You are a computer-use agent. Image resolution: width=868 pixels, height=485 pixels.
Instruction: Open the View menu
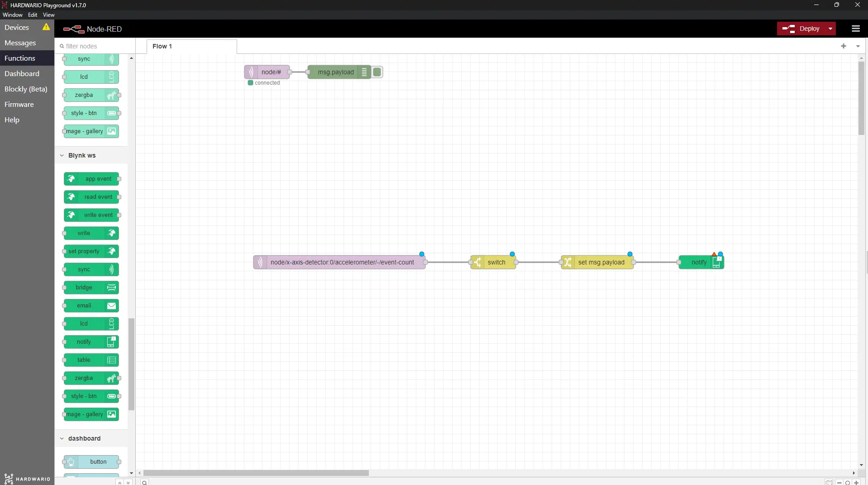click(x=48, y=15)
